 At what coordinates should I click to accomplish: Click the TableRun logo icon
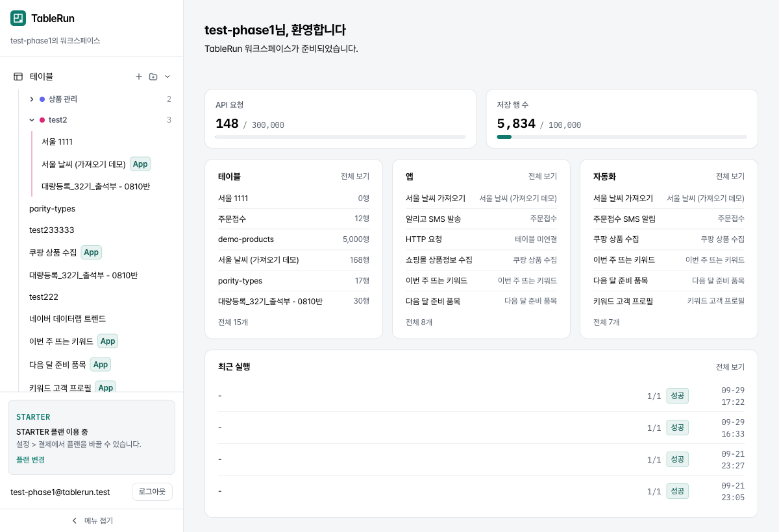pyautogui.click(x=18, y=18)
